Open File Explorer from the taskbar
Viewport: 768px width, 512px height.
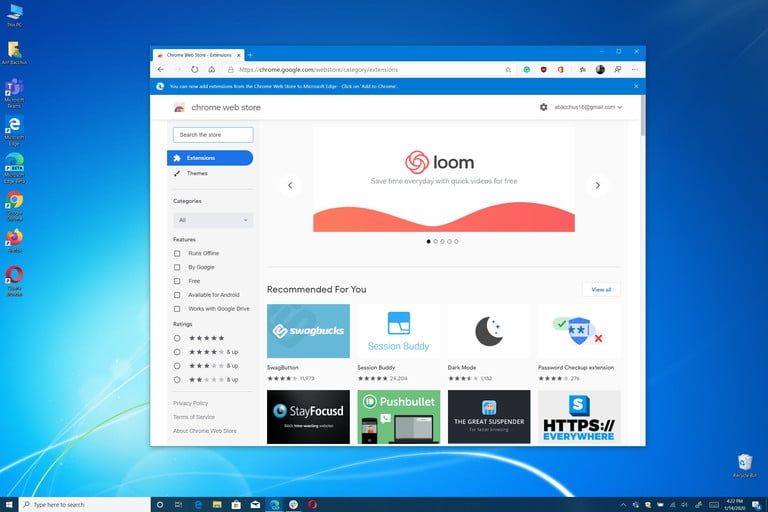(217, 504)
